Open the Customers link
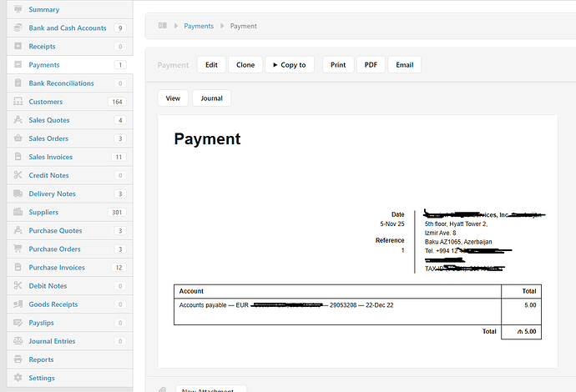 (x=46, y=102)
